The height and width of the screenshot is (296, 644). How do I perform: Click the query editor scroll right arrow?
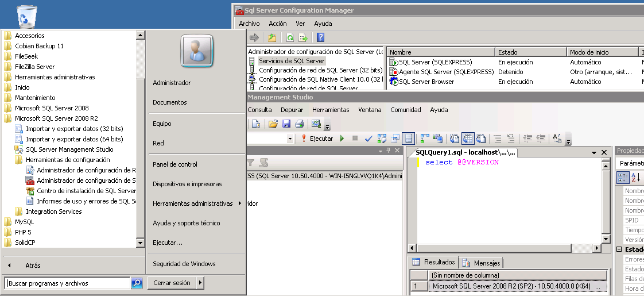point(597,248)
